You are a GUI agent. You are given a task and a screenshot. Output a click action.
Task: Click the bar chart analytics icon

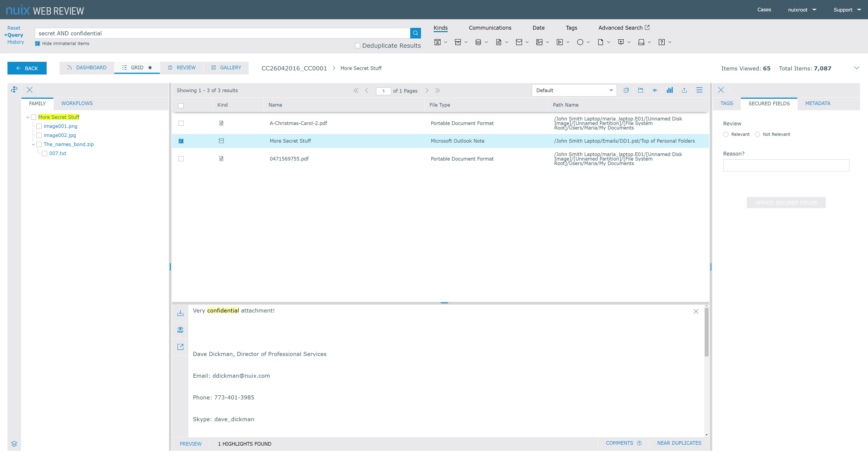pyautogui.click(x=670, y=90)
